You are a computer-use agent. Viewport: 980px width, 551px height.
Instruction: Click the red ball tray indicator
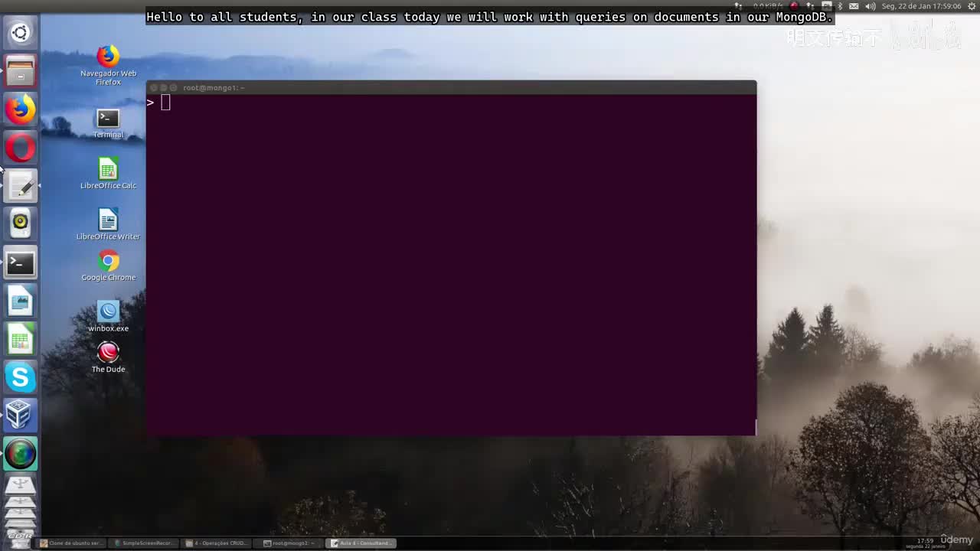click(794, 6)
